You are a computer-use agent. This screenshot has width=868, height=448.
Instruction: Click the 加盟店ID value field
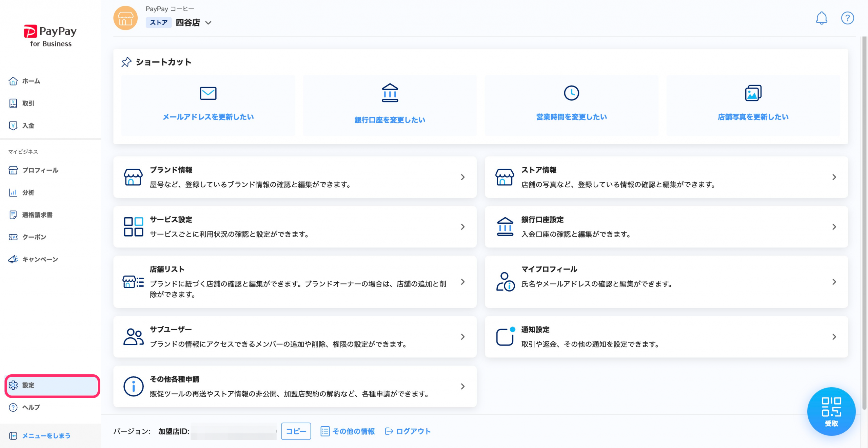tap(233, 431)
